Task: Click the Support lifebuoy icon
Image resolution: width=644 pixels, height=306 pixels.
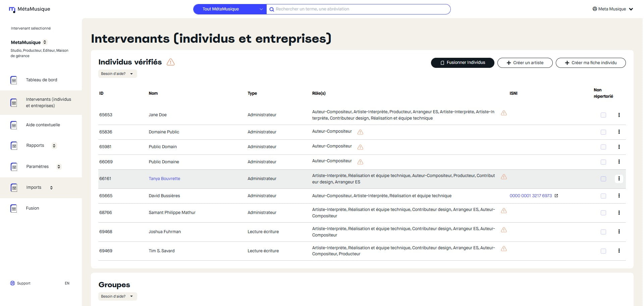Action: [13, 283]
